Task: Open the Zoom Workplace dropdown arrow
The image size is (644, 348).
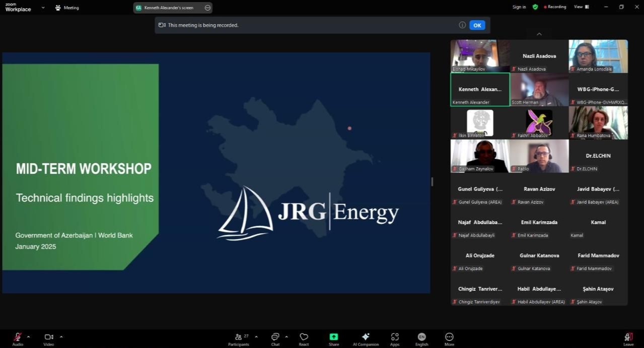Action: (x=43, y=8)
